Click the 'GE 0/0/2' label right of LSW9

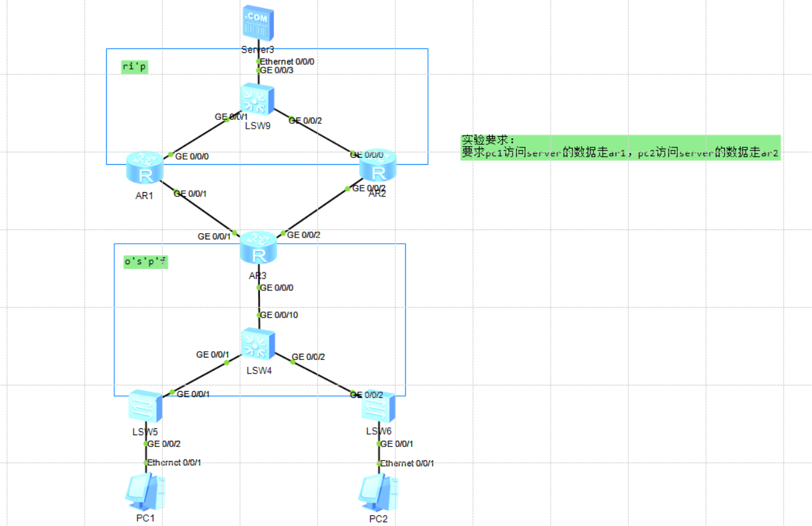[306, 121]
